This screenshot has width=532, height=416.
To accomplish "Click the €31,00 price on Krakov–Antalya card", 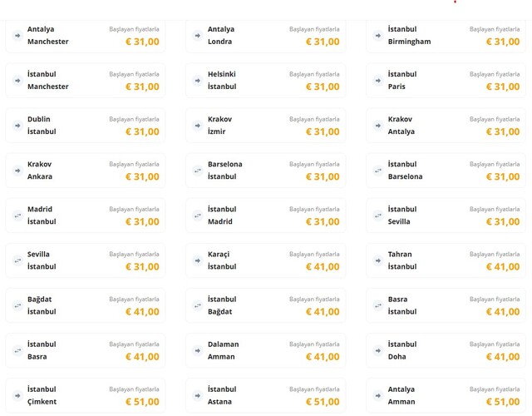I will click(x=503, y=132).
